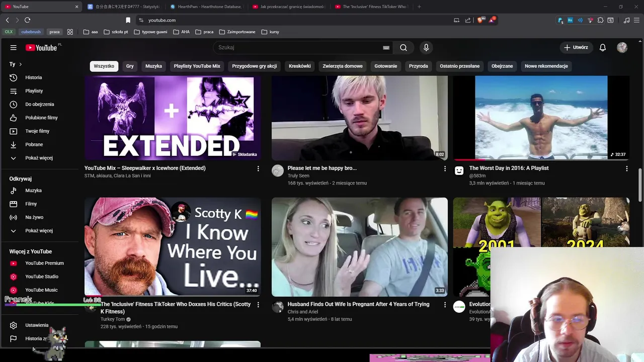The height and width of the screenshot is (362, 644).
Task: Open the Husband Finds Out Wife Is Pregnant title
Action: click(x=358, y=304)
